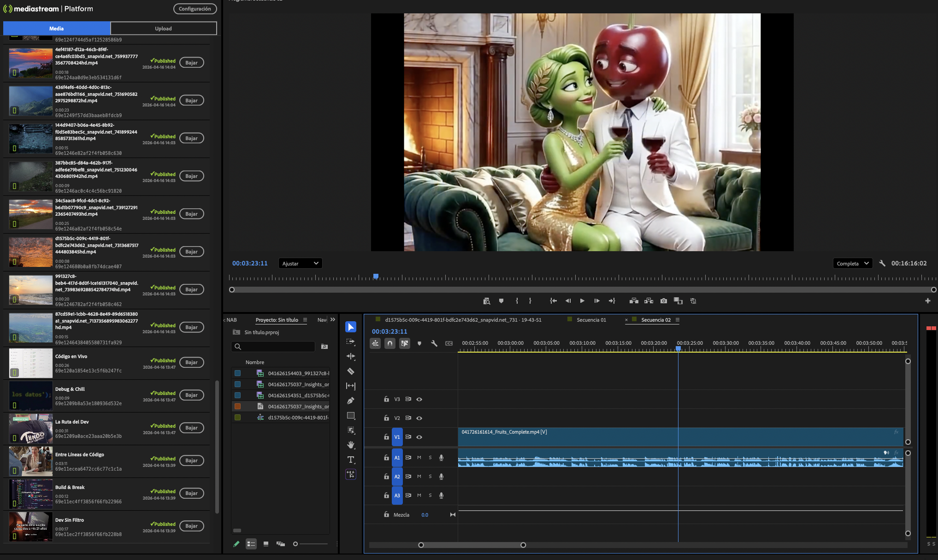
Task: Select the Hand tool
Action: tap(351, 445)
